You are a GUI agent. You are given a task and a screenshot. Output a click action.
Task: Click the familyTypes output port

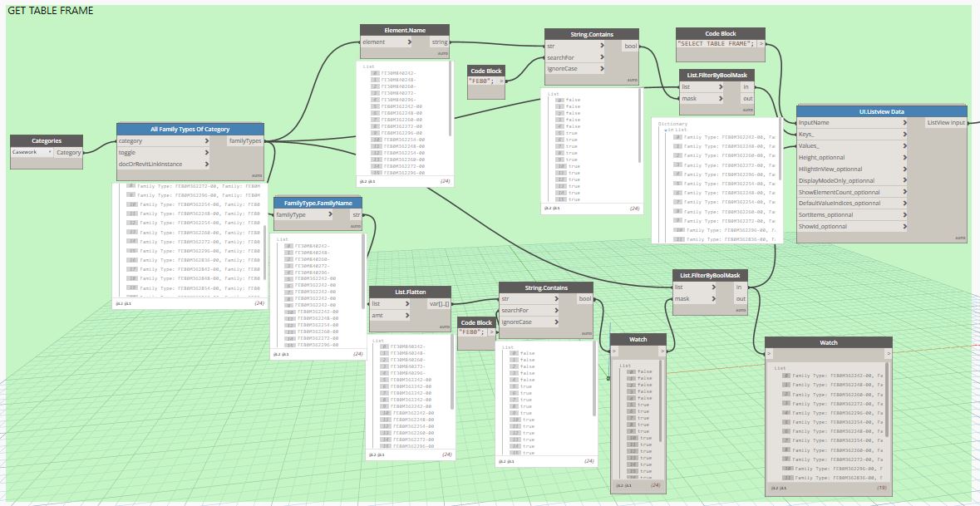coord(246,141)
